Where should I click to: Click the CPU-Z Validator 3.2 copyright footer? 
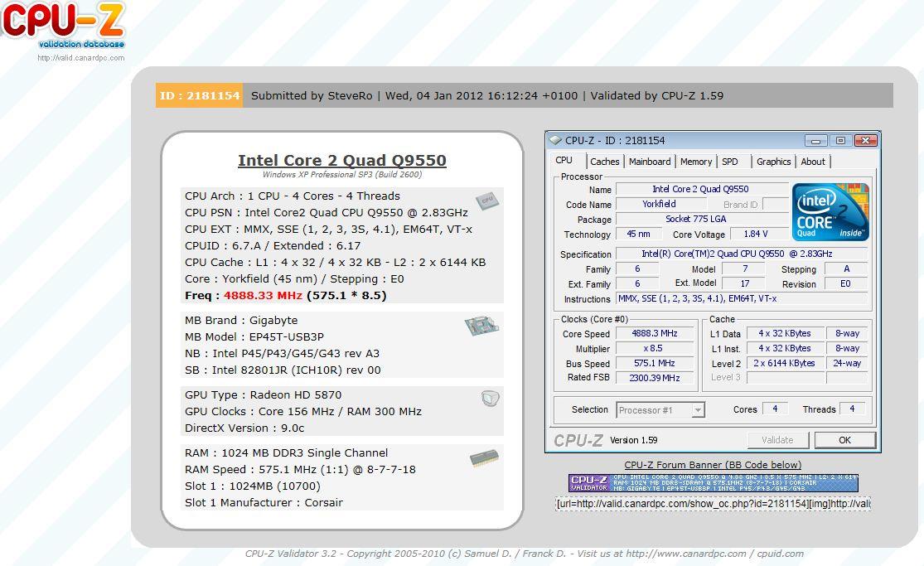524,554
